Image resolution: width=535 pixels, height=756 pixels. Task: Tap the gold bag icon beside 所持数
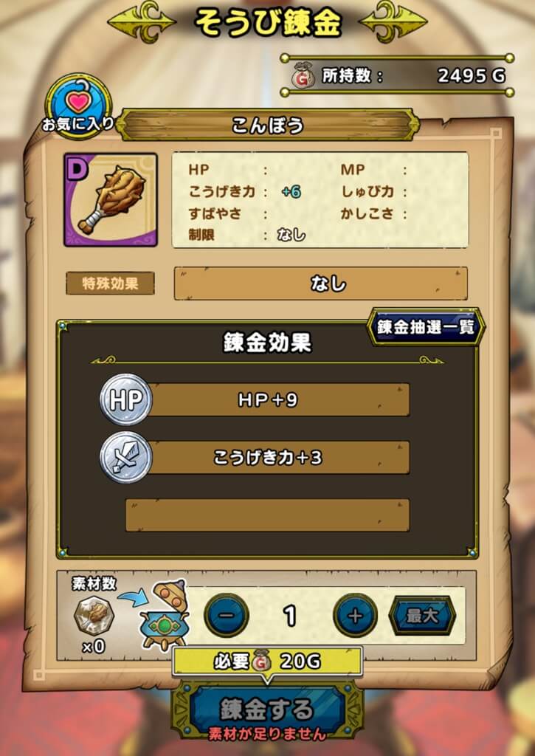point(303,77)
